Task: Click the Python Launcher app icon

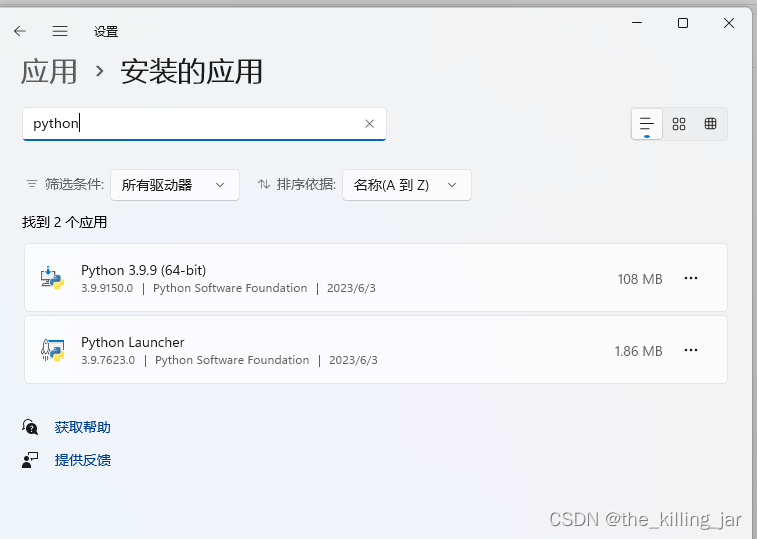Action: [x=53, y=350]
